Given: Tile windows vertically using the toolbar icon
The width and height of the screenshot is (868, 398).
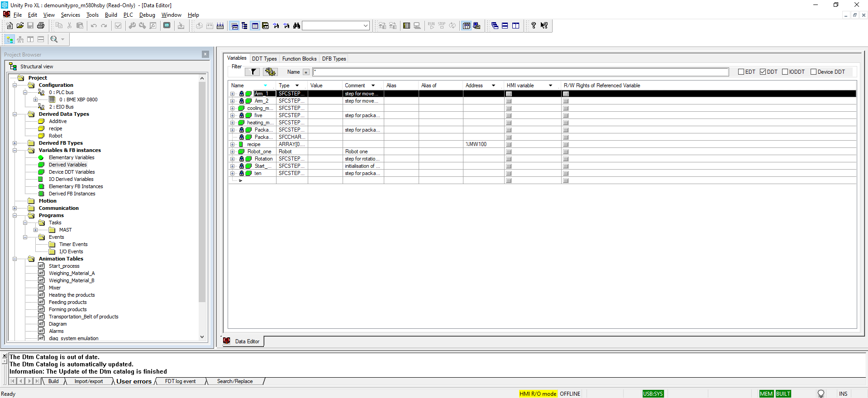Looking at the screenshot, I should point(515,26).
